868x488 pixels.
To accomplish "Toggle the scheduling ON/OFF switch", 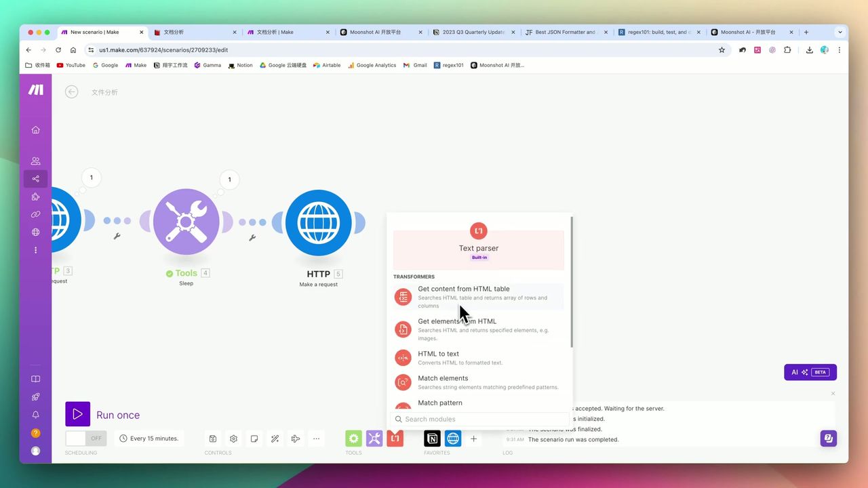I will click(x=86, y=439).
